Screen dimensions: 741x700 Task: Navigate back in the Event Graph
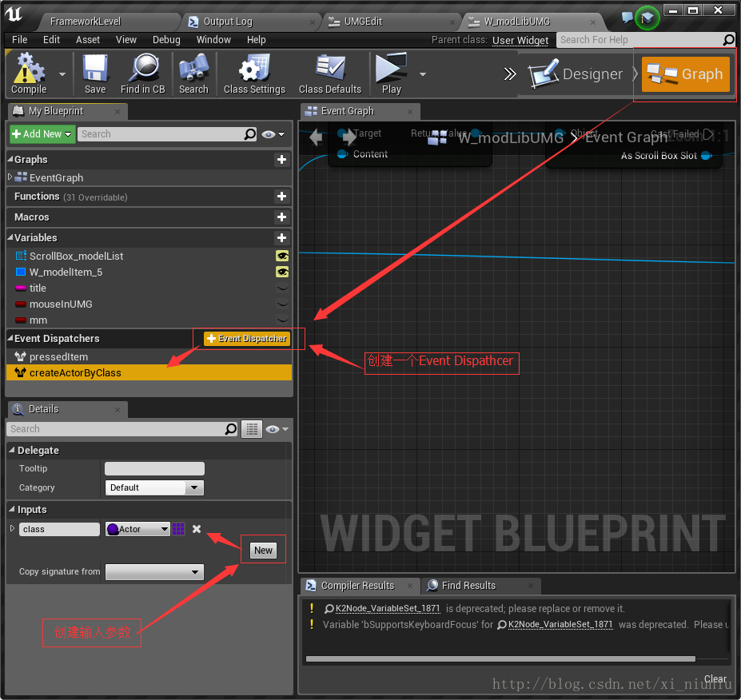(x=316, y=137)
